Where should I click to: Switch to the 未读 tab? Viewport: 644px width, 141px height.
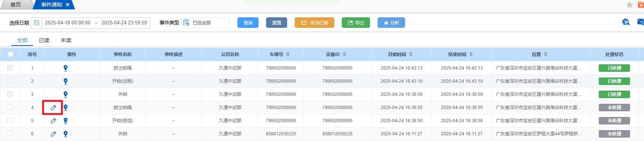[66, 40]
